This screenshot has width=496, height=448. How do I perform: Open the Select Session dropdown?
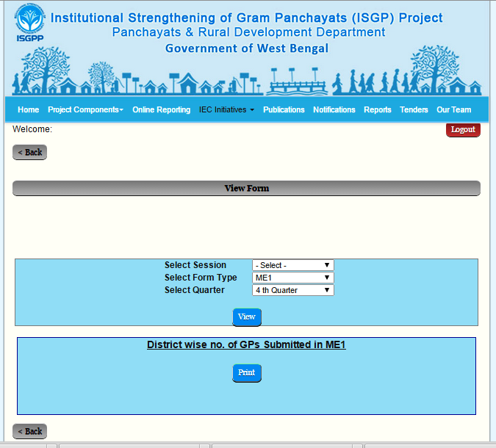click(x=293, y=265)
